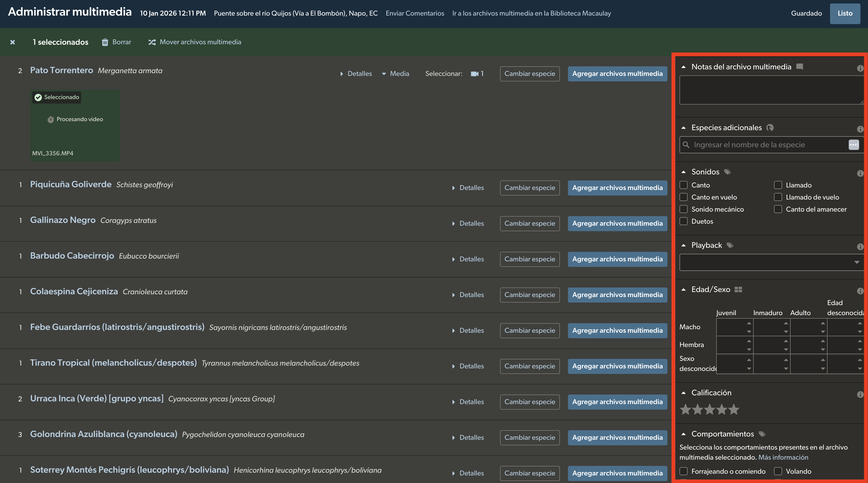Screen dimensions: 868x483
Task: Click the info icon beside Sonidos section
Action: coord(860,173)
